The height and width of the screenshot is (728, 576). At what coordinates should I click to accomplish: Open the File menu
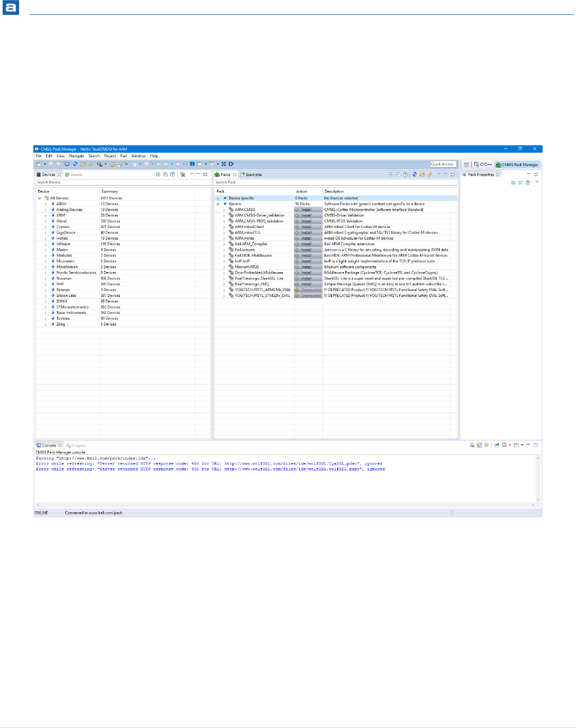(39, 156)
